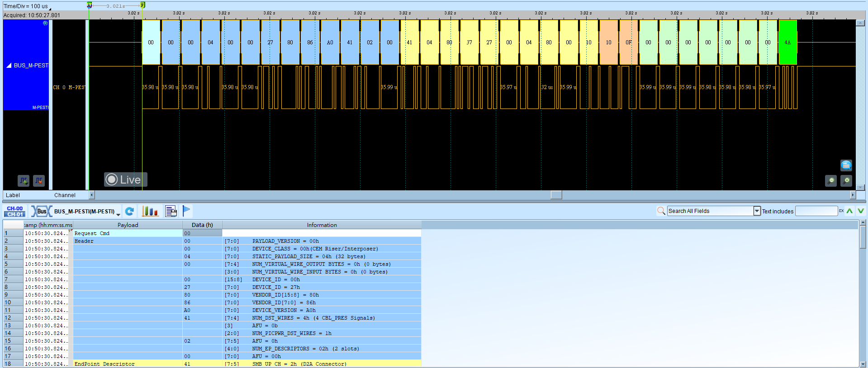Click the timestamp column header

point(48,225)
